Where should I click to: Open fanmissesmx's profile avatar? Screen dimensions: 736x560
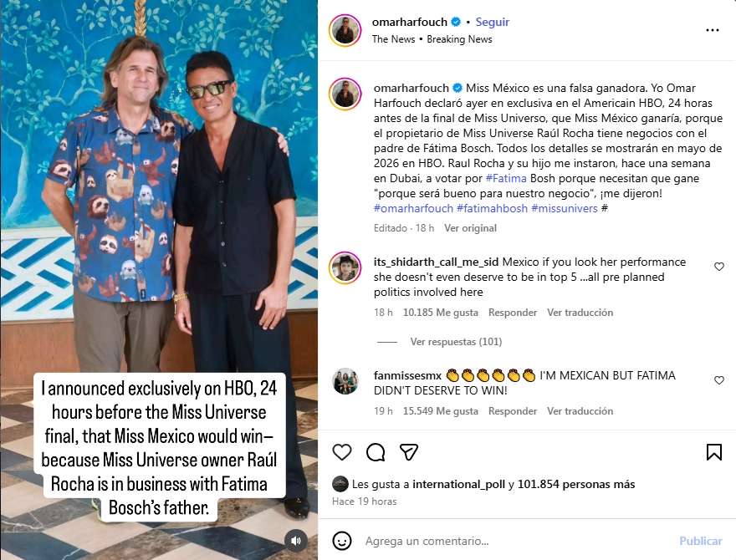(x=345, y=381)
